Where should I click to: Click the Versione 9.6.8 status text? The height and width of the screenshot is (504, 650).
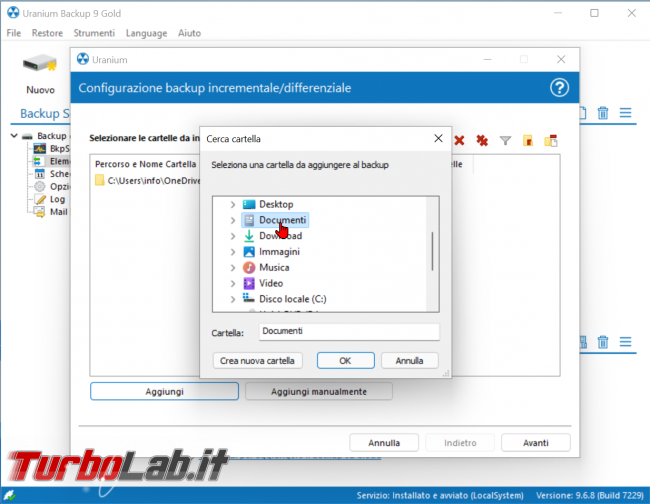[589, 495]
